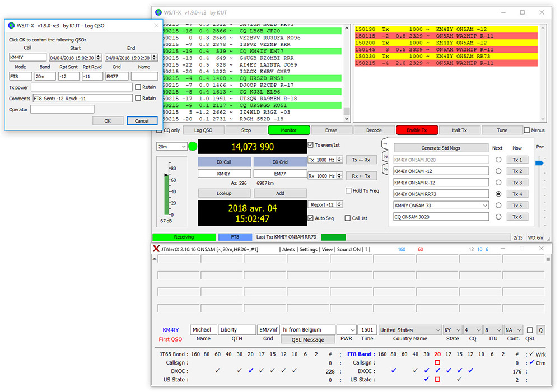Click the Operator field in Log QSO
The height and width of the screenshot is (392, 560).
62,109
